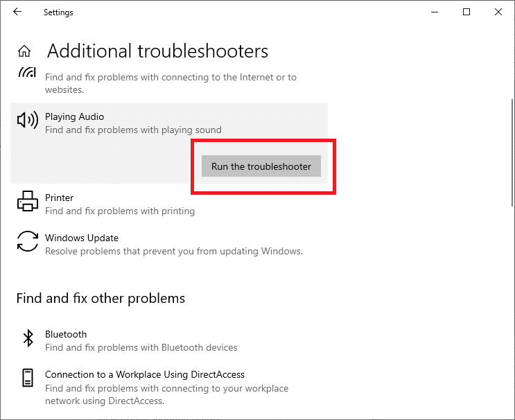The width and height of the screenshot is (515, 420).
Task: Choose the Bluetooth troubleshooter label
Action: tap(66, 334)
